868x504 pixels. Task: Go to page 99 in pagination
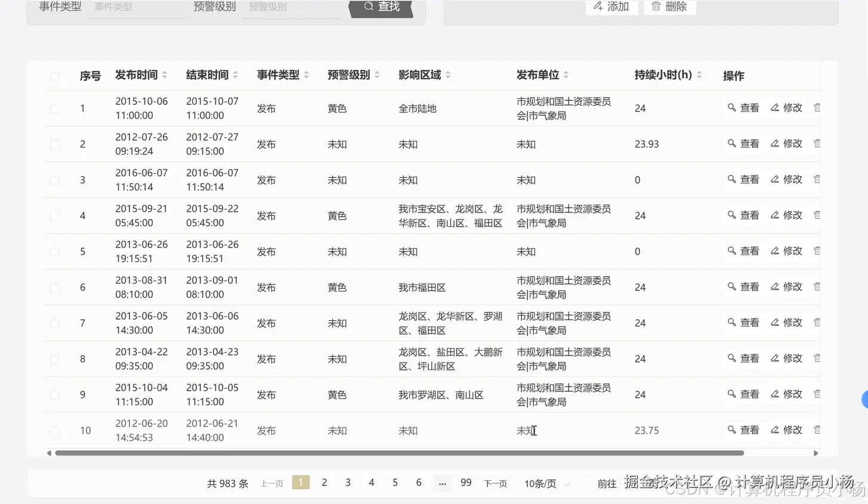(465, 483)
